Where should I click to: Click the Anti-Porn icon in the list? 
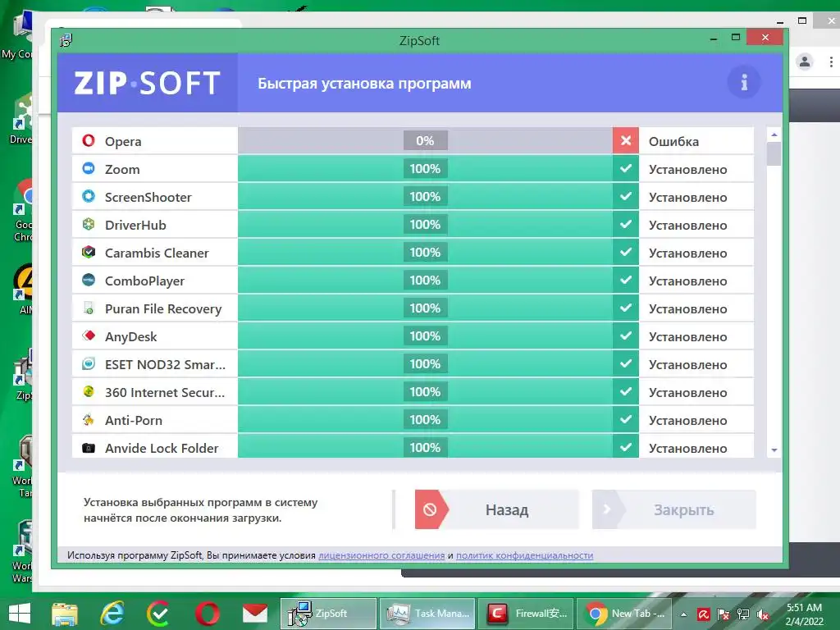pyautogui.click(x=89, y=419)
